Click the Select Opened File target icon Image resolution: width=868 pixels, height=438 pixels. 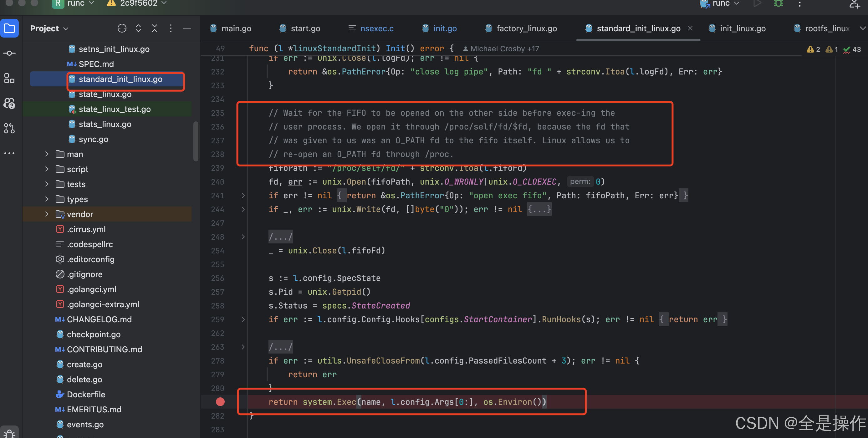pyautogui.click(x=122, y=28)
